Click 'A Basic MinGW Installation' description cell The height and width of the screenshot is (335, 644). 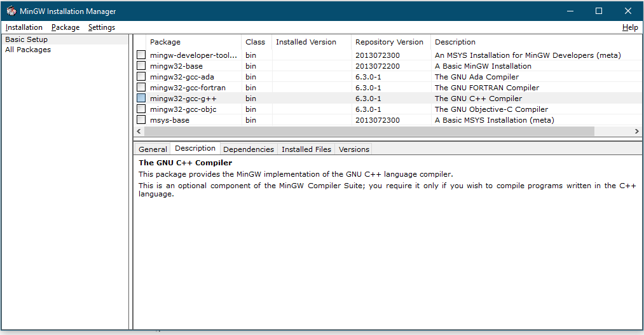[x=483, y=66]
